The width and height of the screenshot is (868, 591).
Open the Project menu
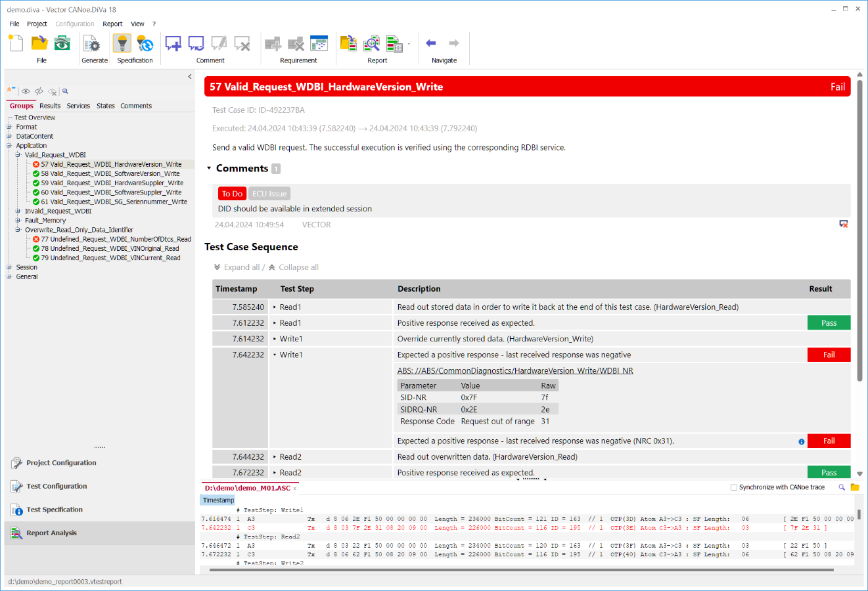37,24
